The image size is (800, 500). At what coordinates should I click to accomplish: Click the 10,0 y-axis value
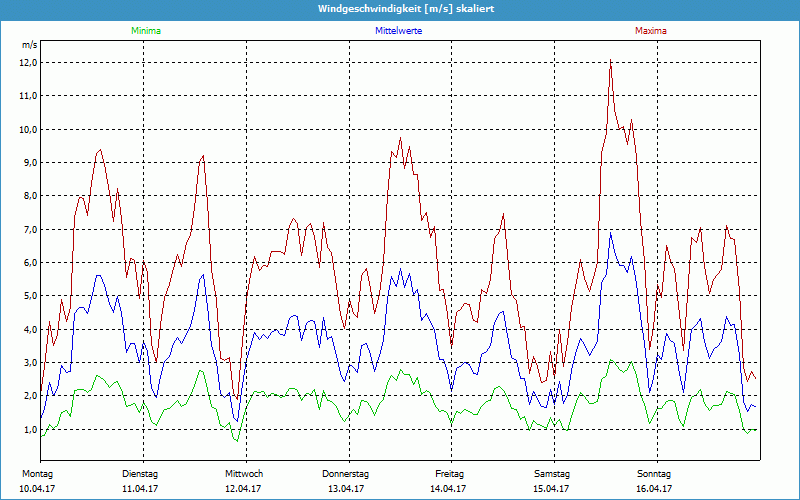(x=29, y=130)
